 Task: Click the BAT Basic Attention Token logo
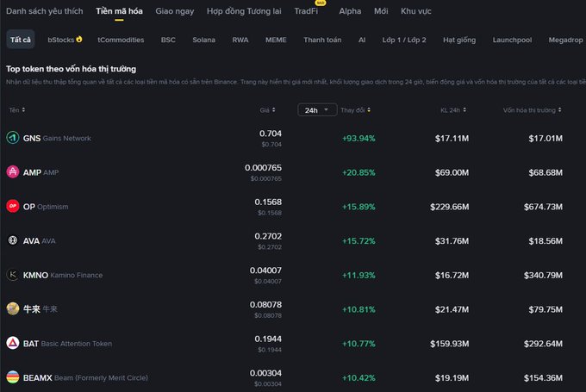point(13,343)
